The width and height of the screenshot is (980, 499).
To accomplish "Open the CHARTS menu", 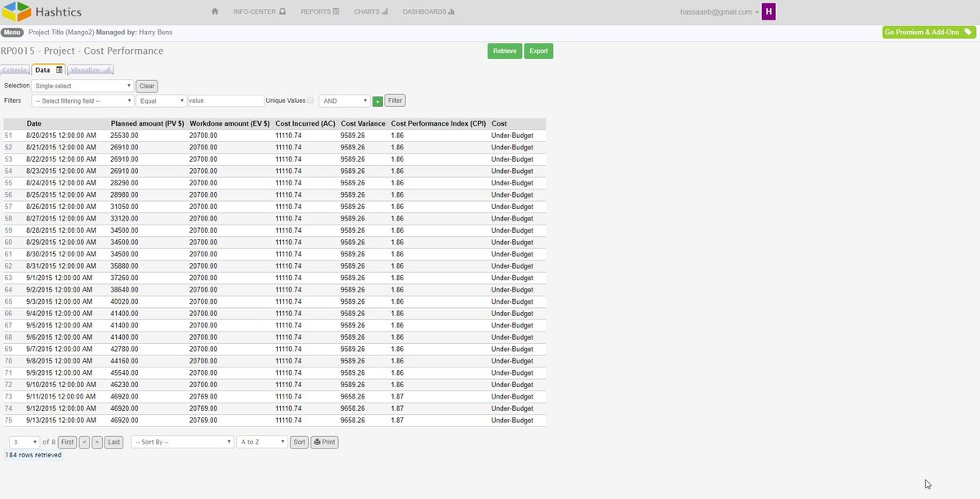I will (x=371, y=12).
